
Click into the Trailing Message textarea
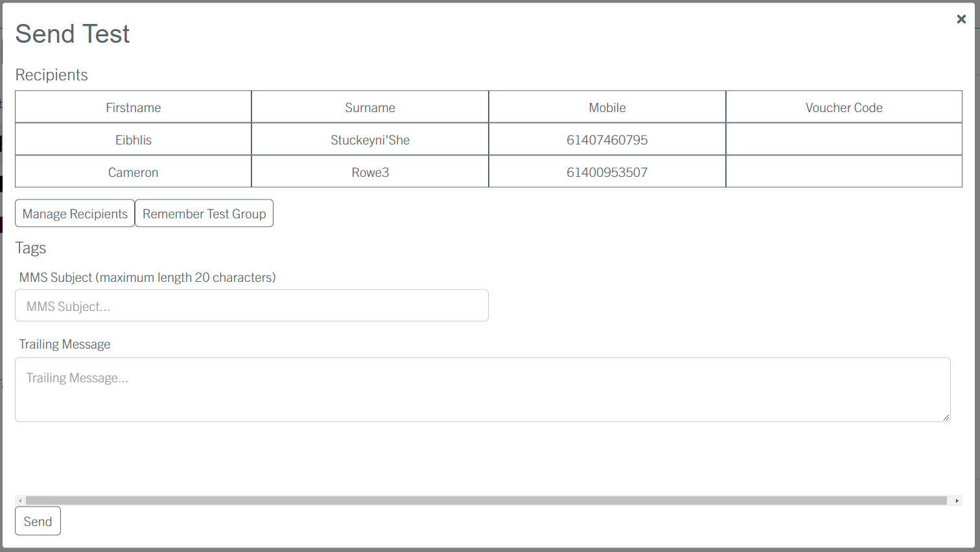click(x=482, y=389)
